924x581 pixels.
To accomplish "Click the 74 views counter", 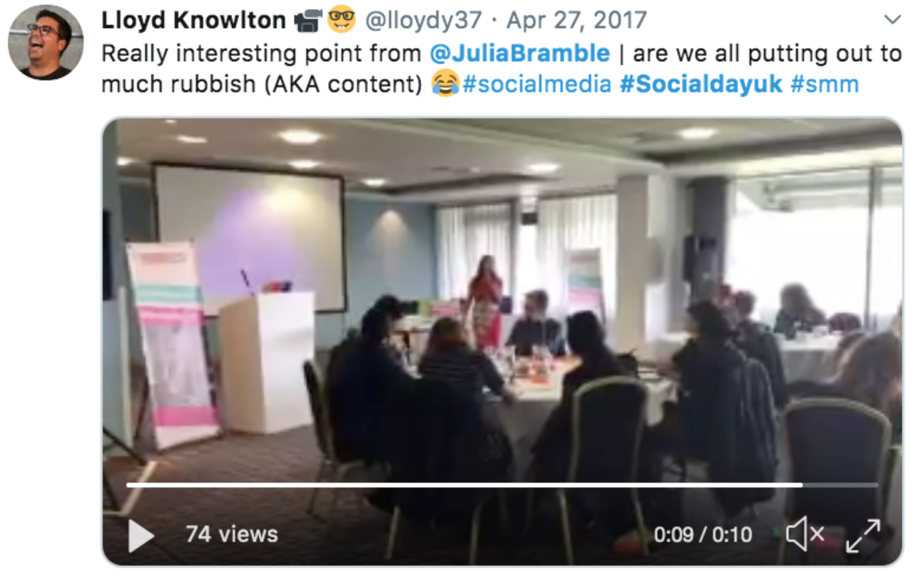I will pyautogui.click(x=232, y=534).
